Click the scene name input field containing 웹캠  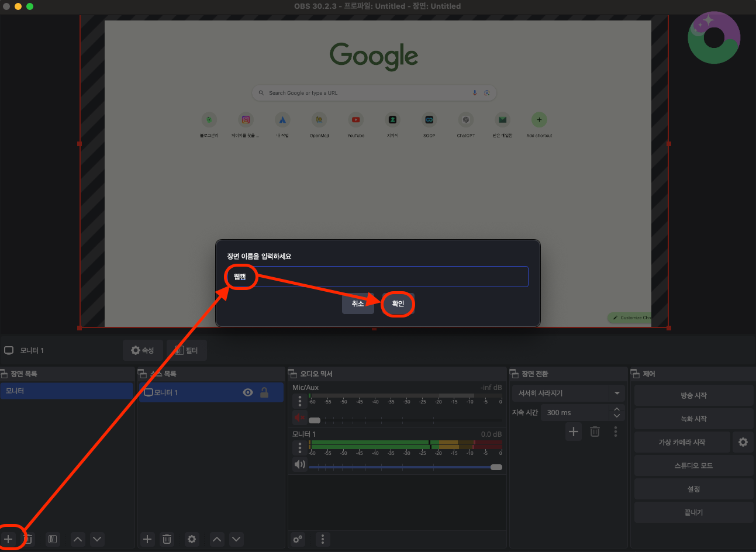(x=377, y=277)
